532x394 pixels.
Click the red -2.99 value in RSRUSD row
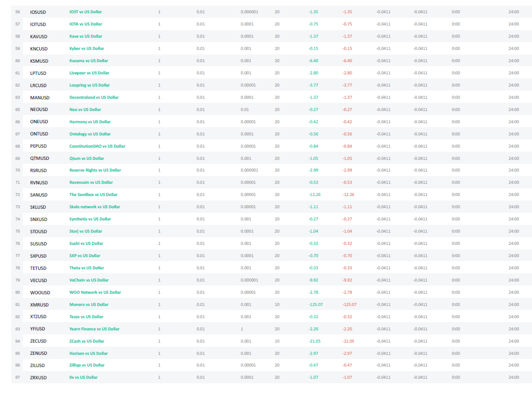point(347,171)
